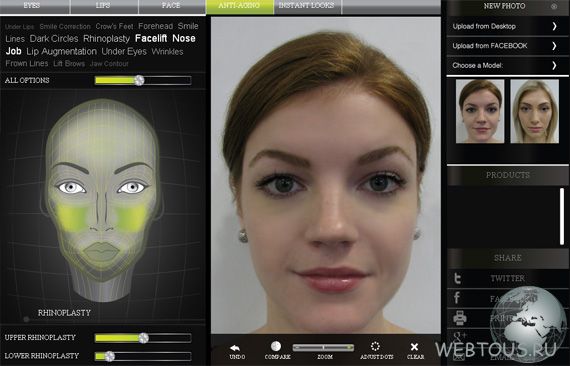Share via the Facebook icon
The height and width of the screenshot is (366, 570).
(457, 298)
